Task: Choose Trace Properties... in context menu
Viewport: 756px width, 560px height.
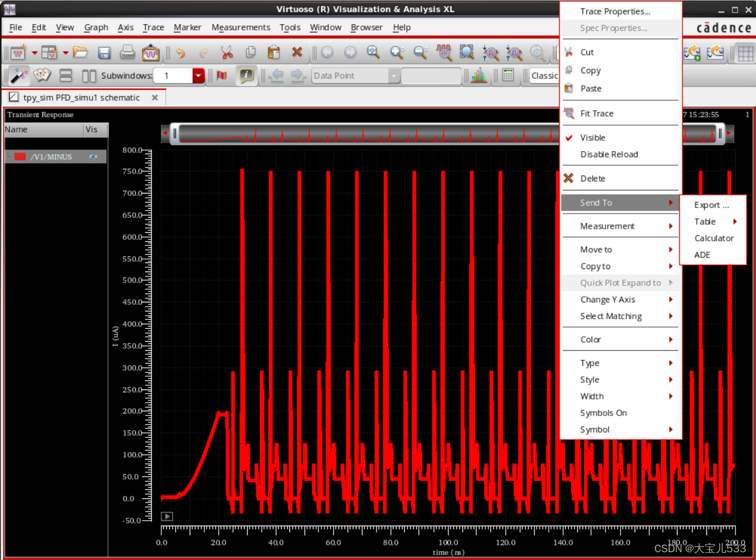Action: [x=615, y=11]
